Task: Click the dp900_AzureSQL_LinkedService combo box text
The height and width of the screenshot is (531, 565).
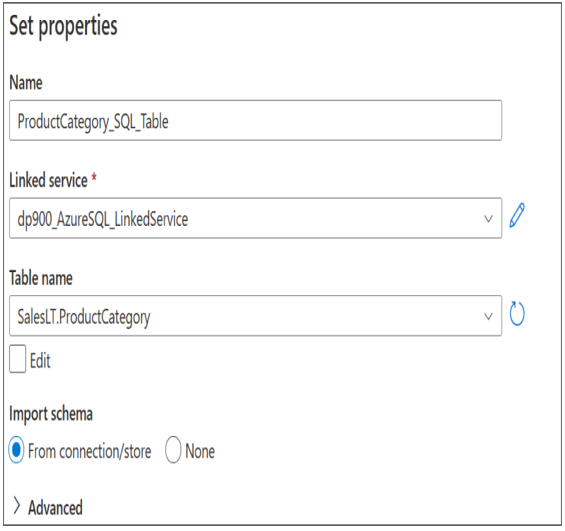Action: [103, 219]
